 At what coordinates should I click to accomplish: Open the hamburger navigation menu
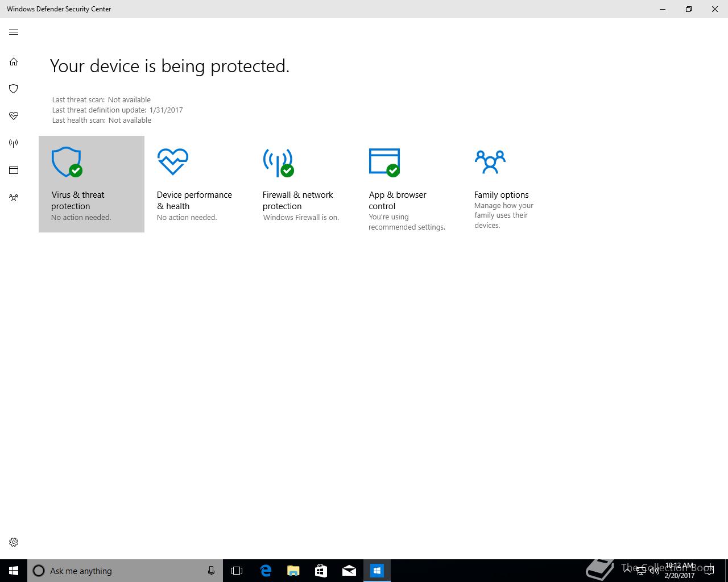click(x=14, y=32)
